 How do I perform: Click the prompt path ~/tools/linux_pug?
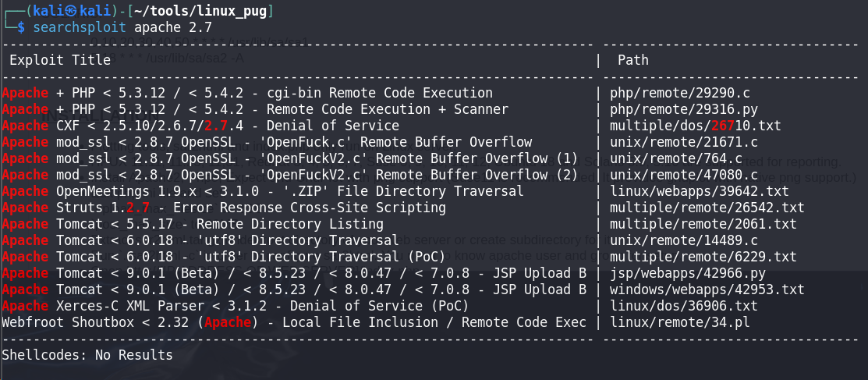coord(200,10)
